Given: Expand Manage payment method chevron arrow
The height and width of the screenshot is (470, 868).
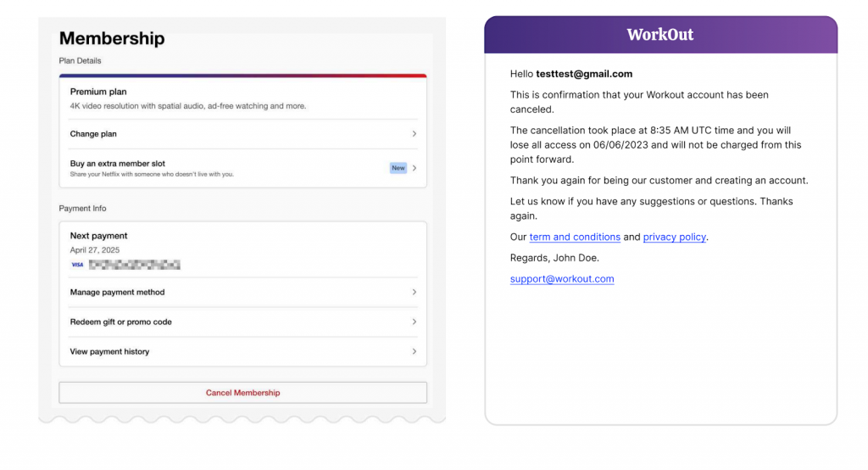Looking at the screenshot, I should click(414, 292).
